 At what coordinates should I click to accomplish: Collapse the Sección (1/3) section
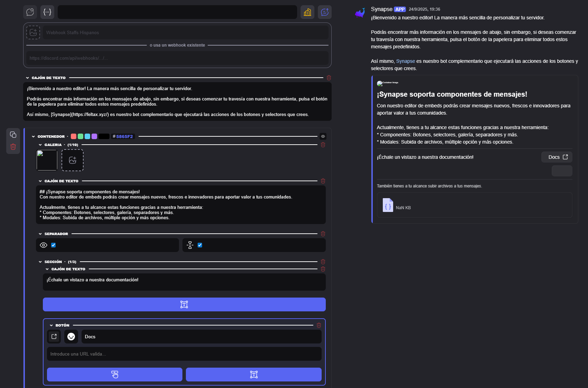click(40, 262)
